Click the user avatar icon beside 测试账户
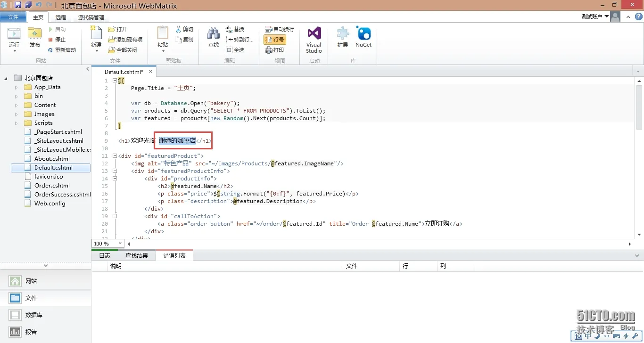This screenshot has width=644, height=343. [615, 16]
